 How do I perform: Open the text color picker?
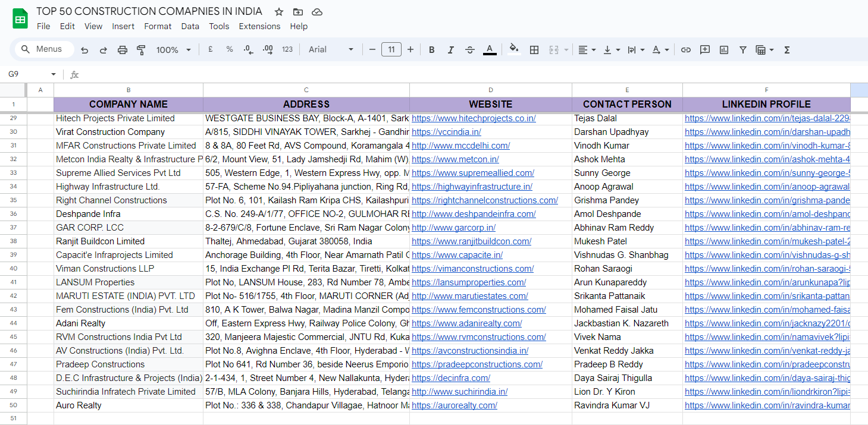(490, 50)
